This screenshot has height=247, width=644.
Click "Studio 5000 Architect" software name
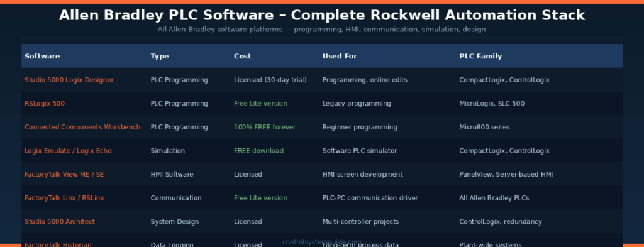click(x=60, y=222)
